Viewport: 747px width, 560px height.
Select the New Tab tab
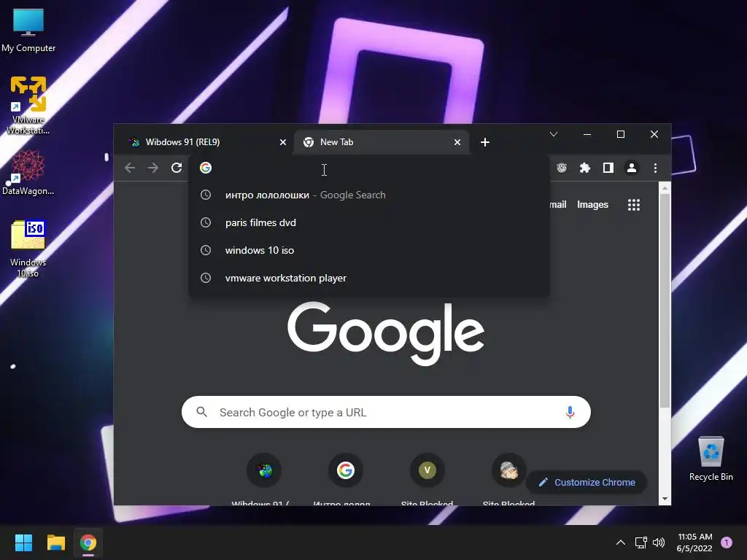[x=381, y=142]
